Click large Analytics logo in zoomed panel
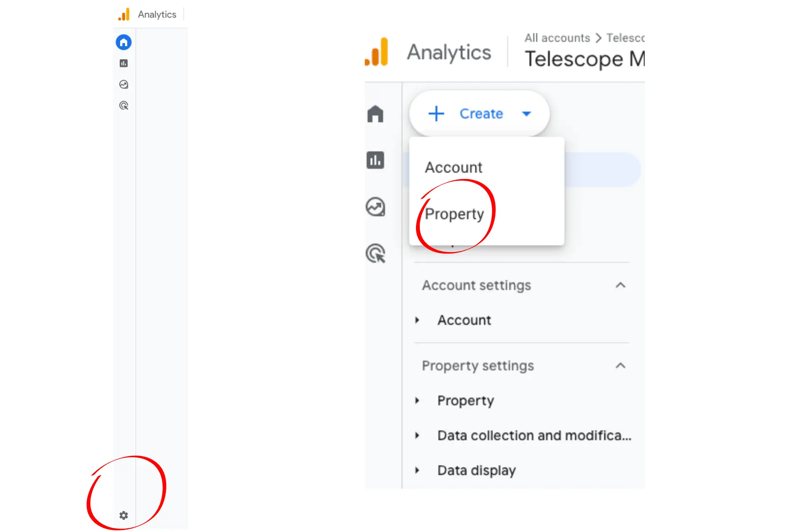Viewport: 798px width, 532px height. (377, 52)
